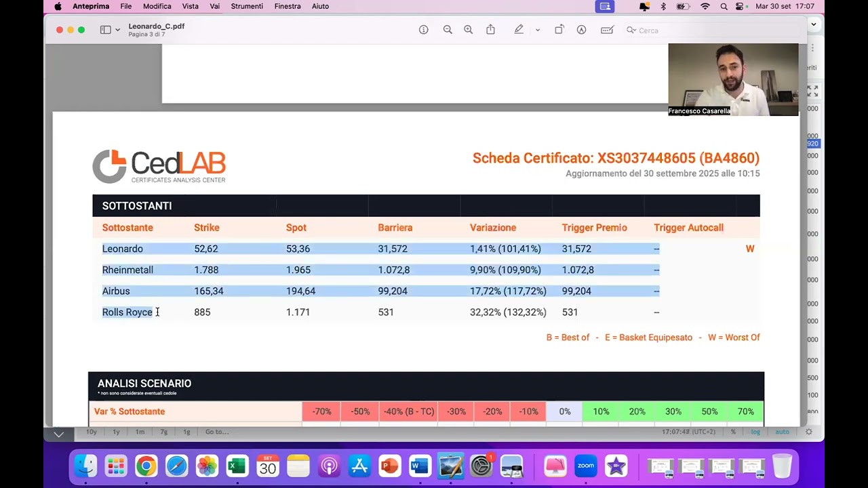The image size is (868, 488).
Task: Select the 1g chart range button
Action: click(x=186, y=432)
